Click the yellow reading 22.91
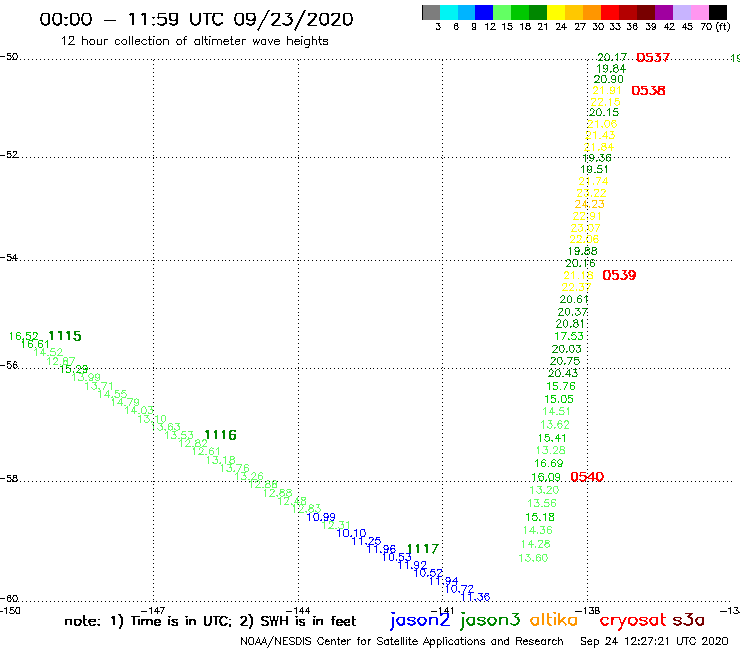740x650 pixels. (587, 216)
